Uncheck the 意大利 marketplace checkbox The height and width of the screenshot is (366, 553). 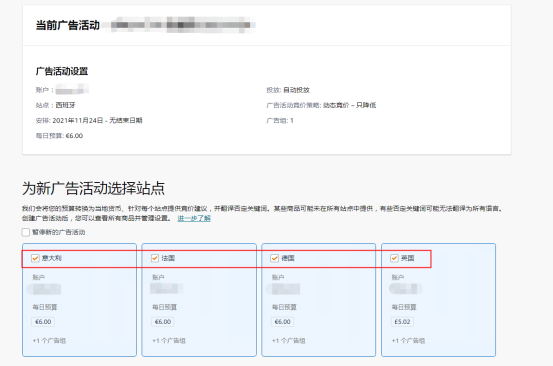(x=35, y=258)
